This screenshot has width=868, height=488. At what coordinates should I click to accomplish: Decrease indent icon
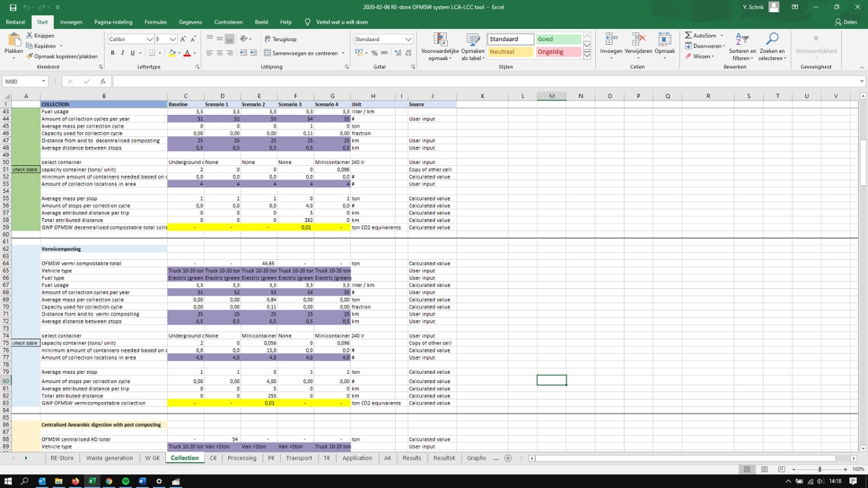[243, 53]
